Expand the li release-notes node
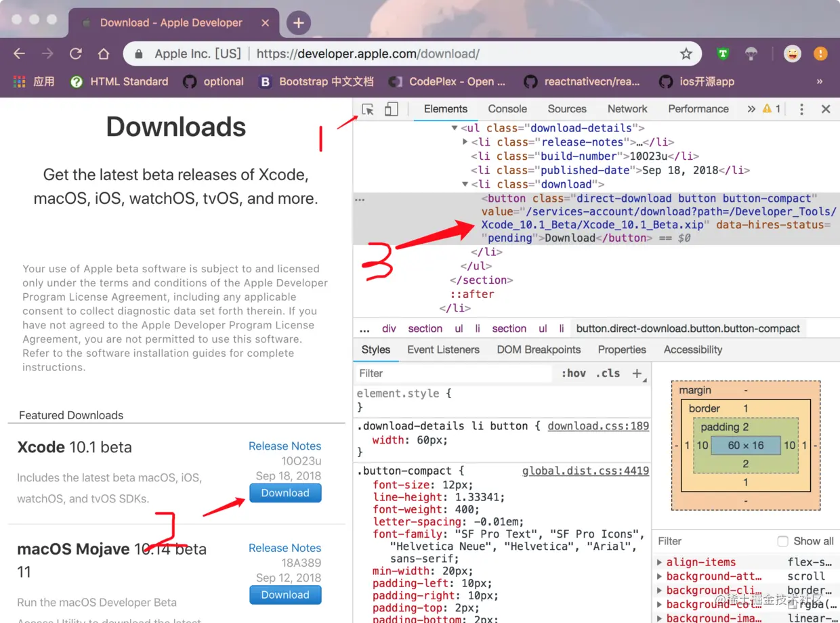The height and width of the screenshot is (623, 840). (465, 142)
